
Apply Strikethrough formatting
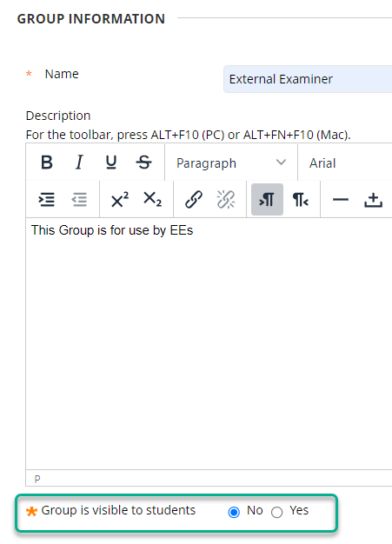point(143,163)
